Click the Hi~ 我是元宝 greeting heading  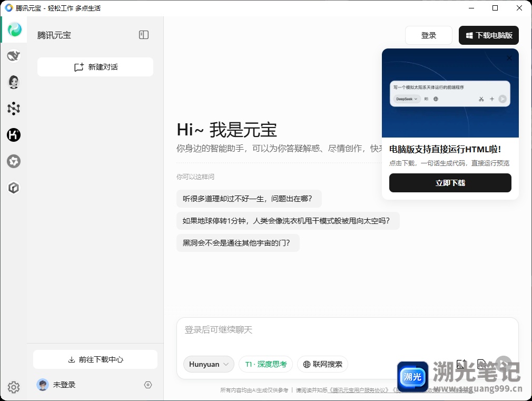point(226,130)
